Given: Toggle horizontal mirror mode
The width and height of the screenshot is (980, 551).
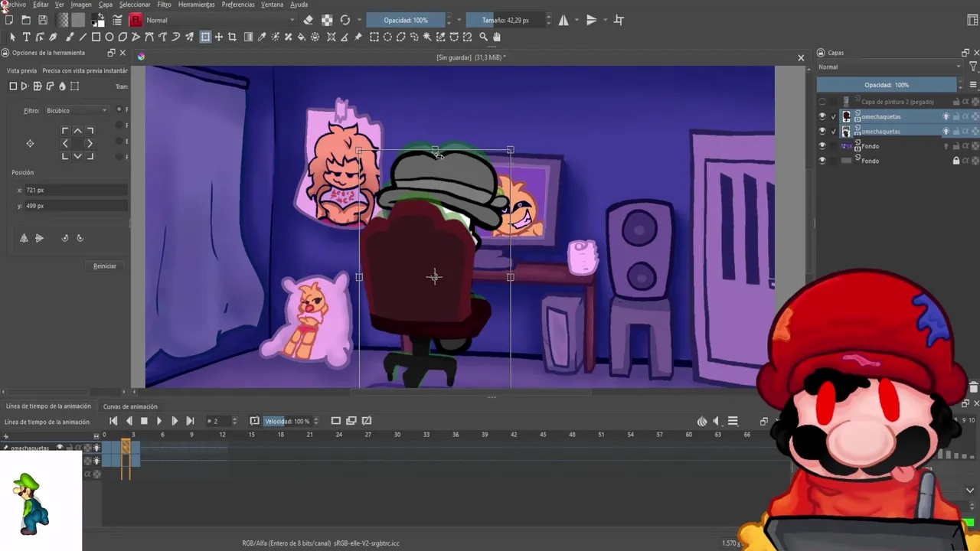Looking at the screenshot, I should (563, 20).
